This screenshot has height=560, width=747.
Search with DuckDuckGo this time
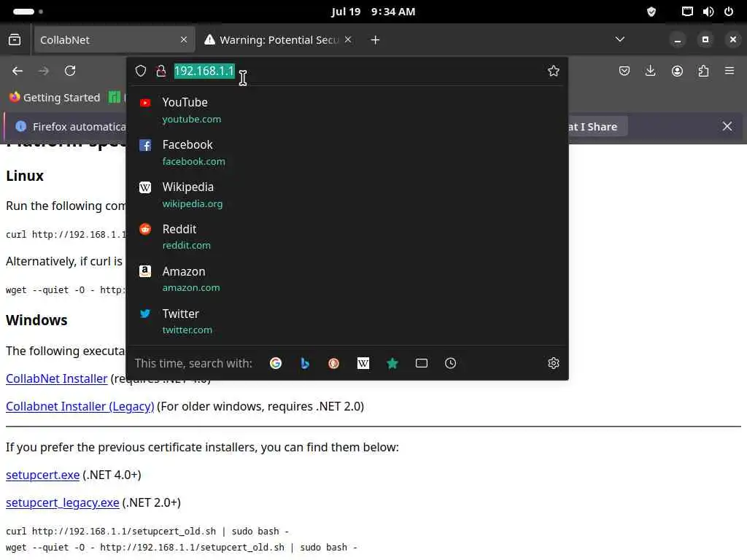click(333, 363)
